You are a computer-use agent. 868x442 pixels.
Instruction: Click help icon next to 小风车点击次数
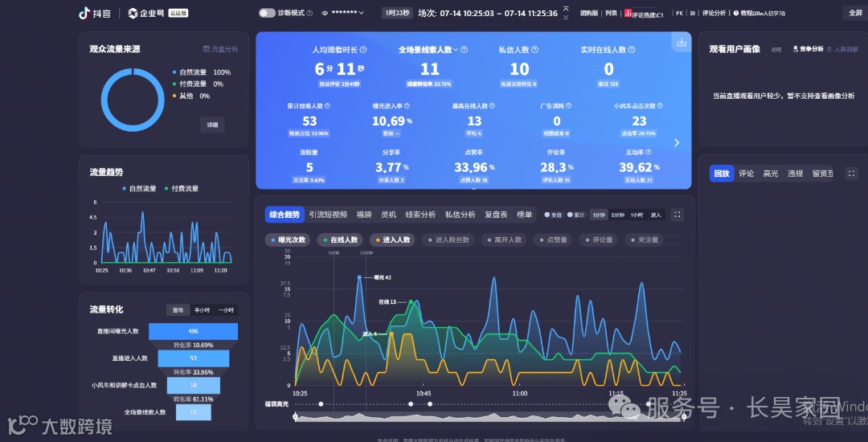point(659,105)
